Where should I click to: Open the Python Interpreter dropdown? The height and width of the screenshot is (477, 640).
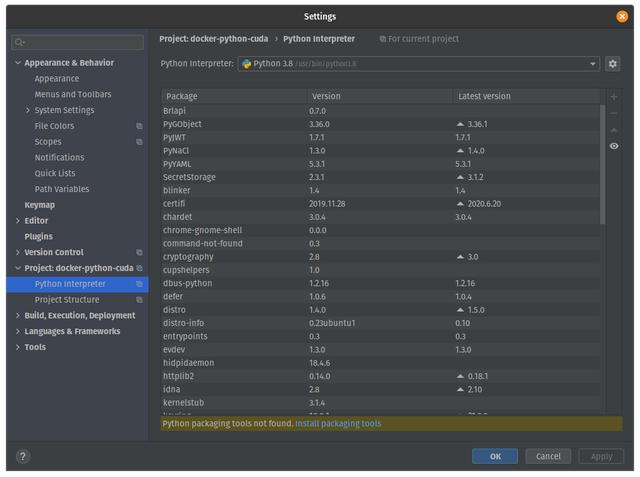(x=592, y=64)
